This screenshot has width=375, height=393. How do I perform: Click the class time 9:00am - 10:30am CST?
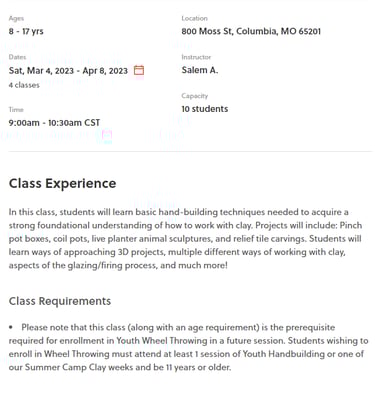click(54, 123)
